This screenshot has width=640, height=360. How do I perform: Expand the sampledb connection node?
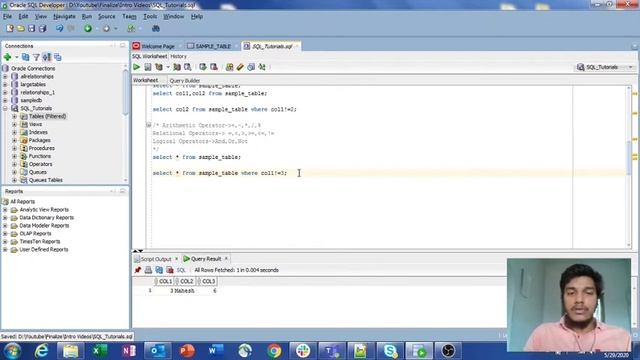[x=5, y=100]
